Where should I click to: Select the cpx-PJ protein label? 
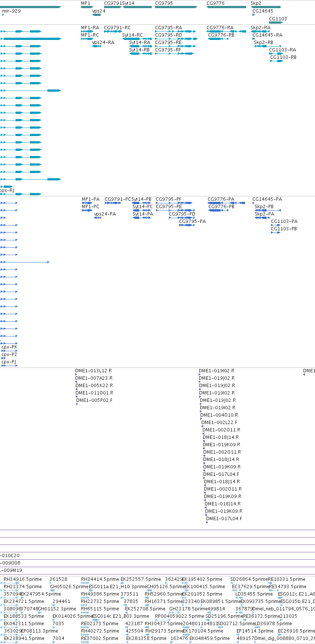coord(9,362)
